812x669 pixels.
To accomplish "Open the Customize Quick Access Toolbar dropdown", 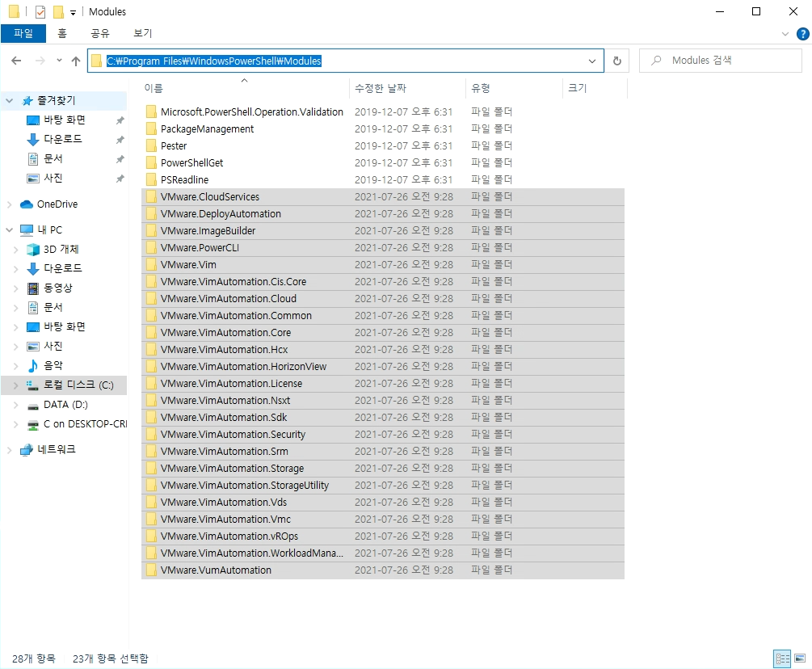I will click(x=73, y=11).
